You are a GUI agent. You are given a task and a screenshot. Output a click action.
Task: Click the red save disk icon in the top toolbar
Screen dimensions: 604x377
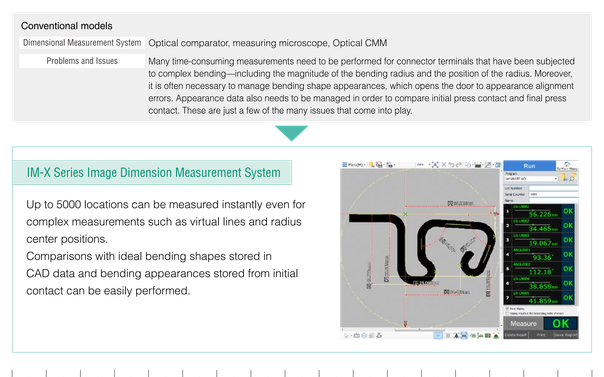379,165
